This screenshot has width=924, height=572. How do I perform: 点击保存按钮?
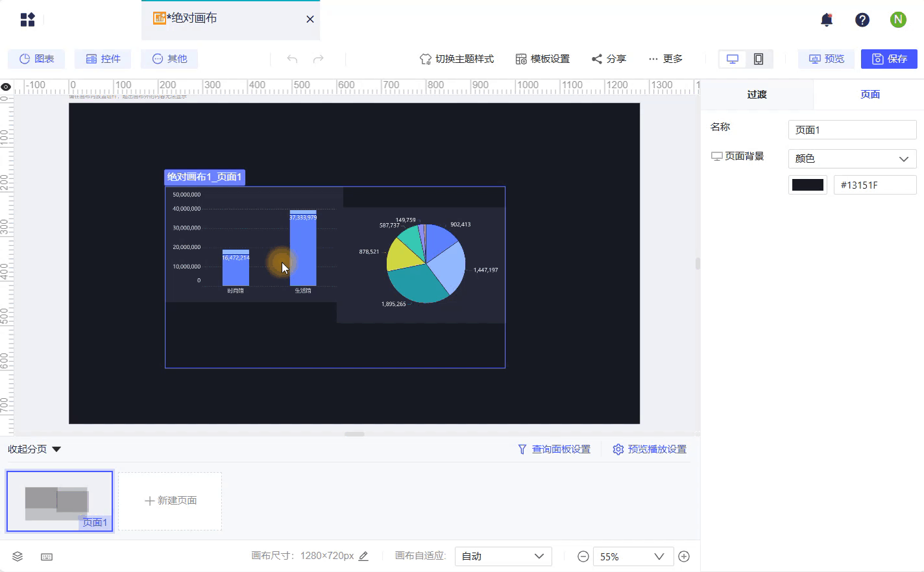(x=889, y=58)
